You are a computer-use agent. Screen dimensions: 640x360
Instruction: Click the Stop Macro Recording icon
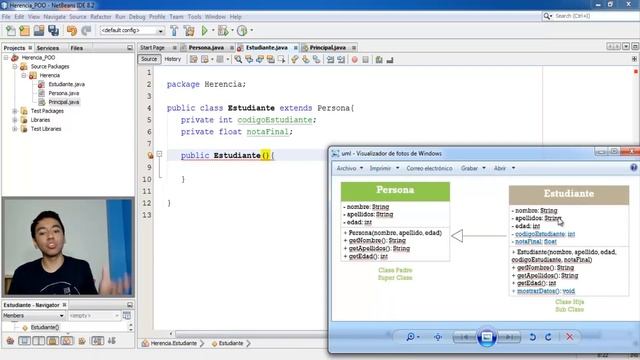(365, 60)
